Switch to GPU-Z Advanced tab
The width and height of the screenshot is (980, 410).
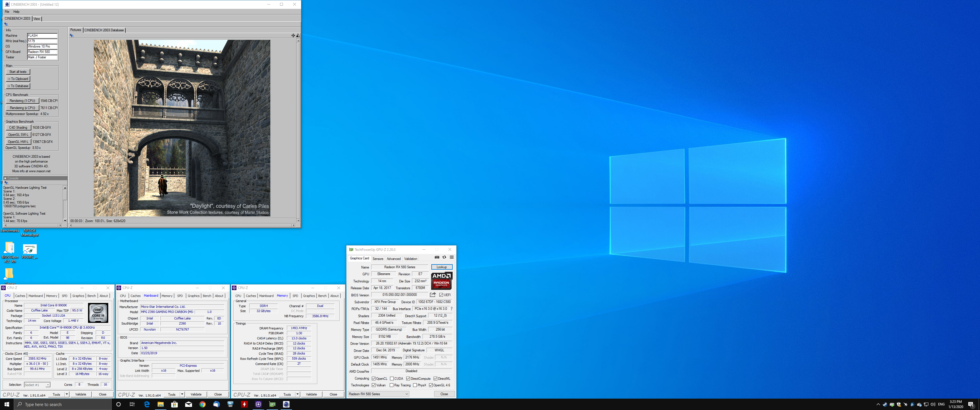pyautogui.click(x=393, y=259)
